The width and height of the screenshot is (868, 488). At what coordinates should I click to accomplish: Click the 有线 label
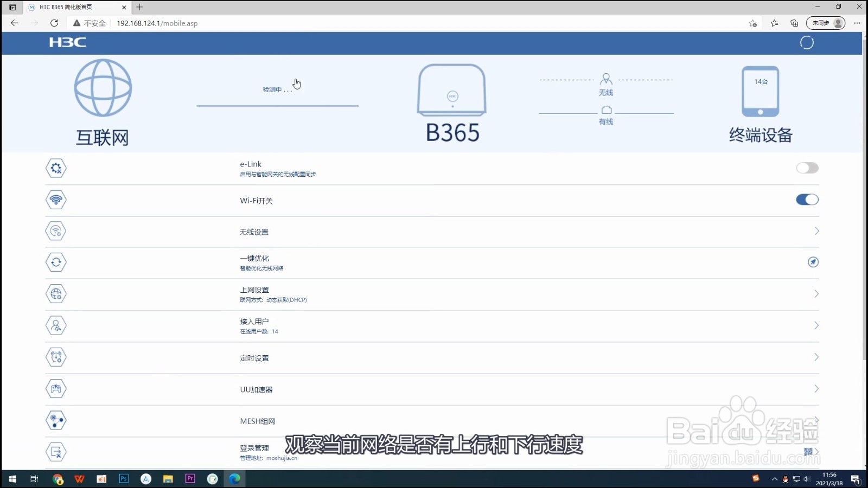[x=606, y=121]
